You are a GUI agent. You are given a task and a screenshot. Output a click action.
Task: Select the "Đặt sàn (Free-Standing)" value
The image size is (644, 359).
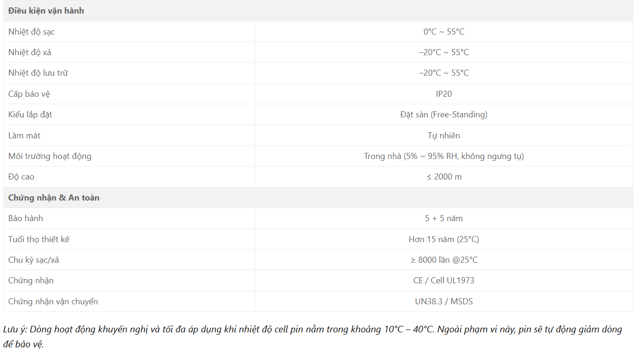(x=444, y=115)
